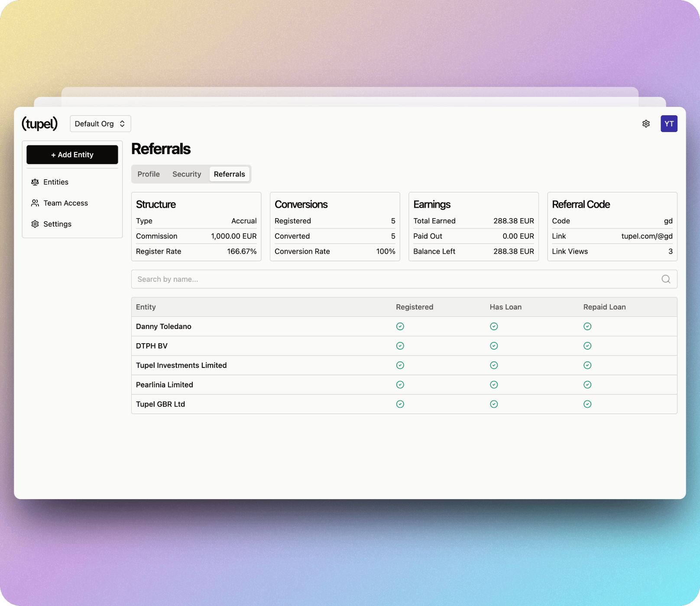Click the Entity column header
Image resolution: width=700 pixels, height=606 pixels.
click(146, 307)
